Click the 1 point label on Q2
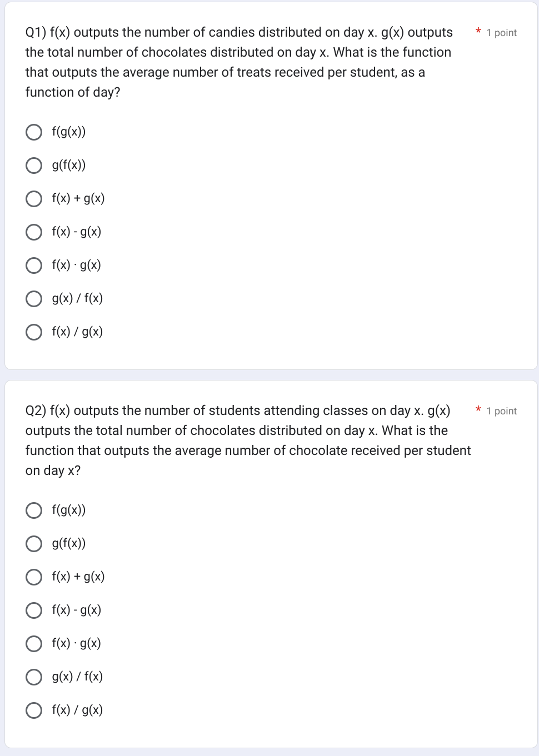539x756 pixels. pos(501,411)
